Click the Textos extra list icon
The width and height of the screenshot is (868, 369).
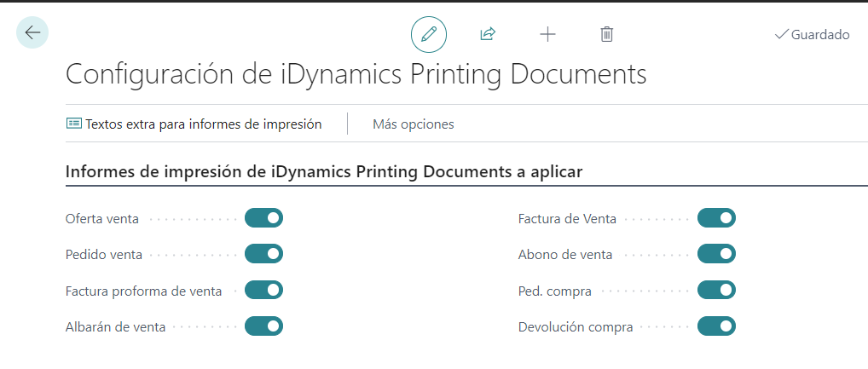pos(73,124)
